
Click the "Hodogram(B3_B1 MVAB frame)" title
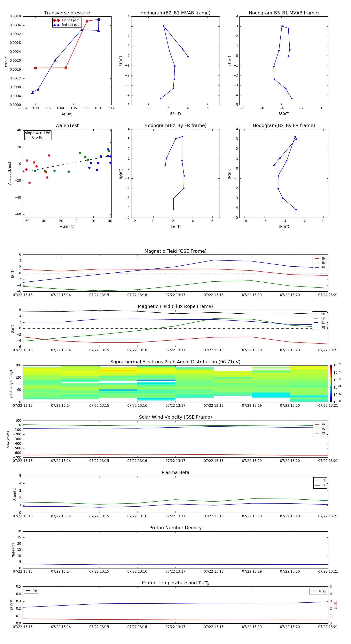pos(284,13)
